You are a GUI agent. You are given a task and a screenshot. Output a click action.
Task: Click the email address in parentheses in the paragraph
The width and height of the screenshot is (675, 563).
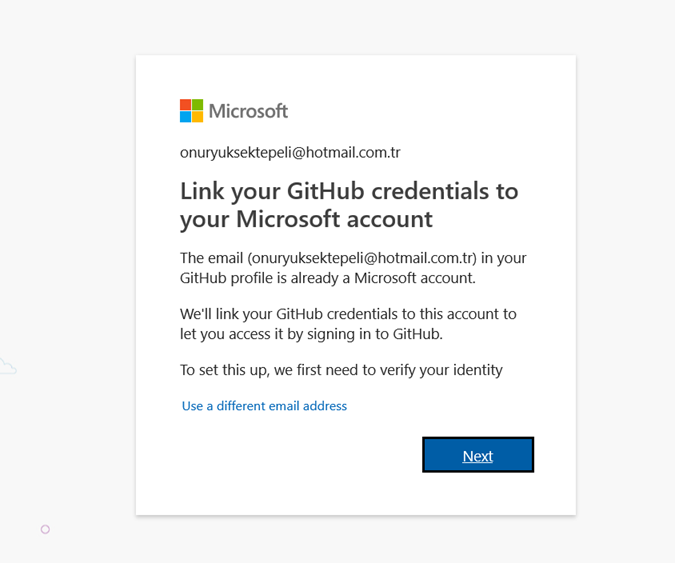[x=362, y=258]
